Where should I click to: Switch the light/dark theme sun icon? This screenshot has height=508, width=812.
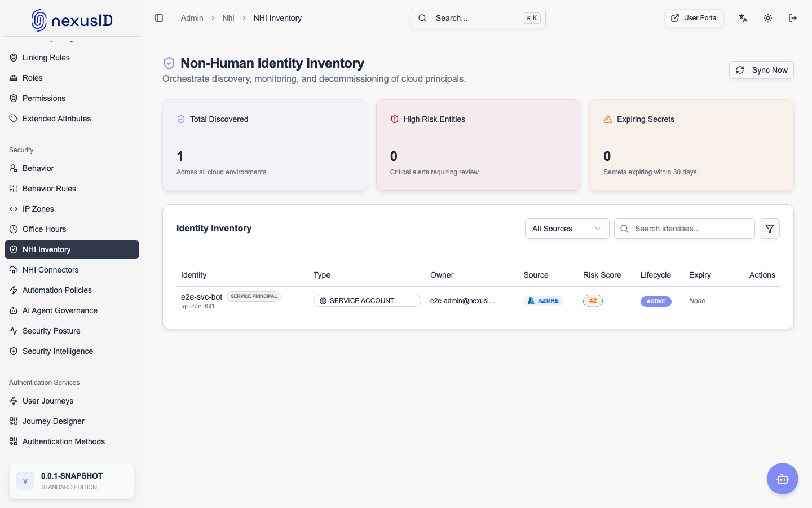[x=768, y=18]
